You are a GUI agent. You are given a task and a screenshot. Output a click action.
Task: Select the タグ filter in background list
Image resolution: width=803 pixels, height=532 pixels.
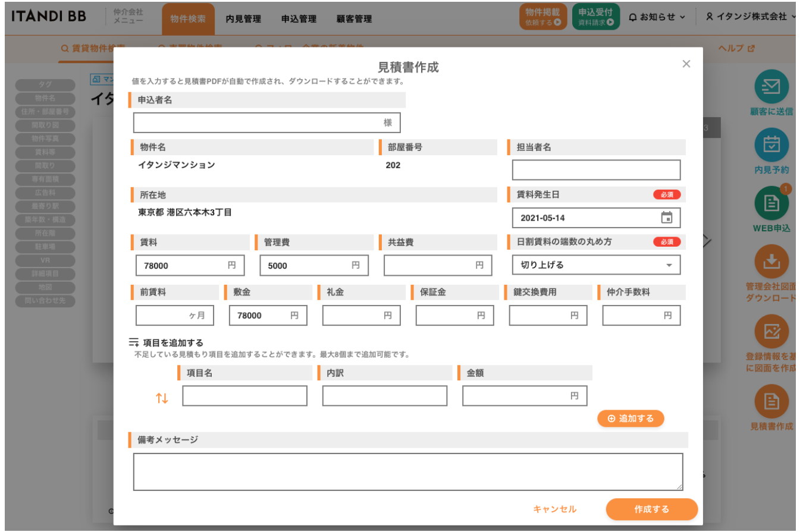click(x=45, y=84)
